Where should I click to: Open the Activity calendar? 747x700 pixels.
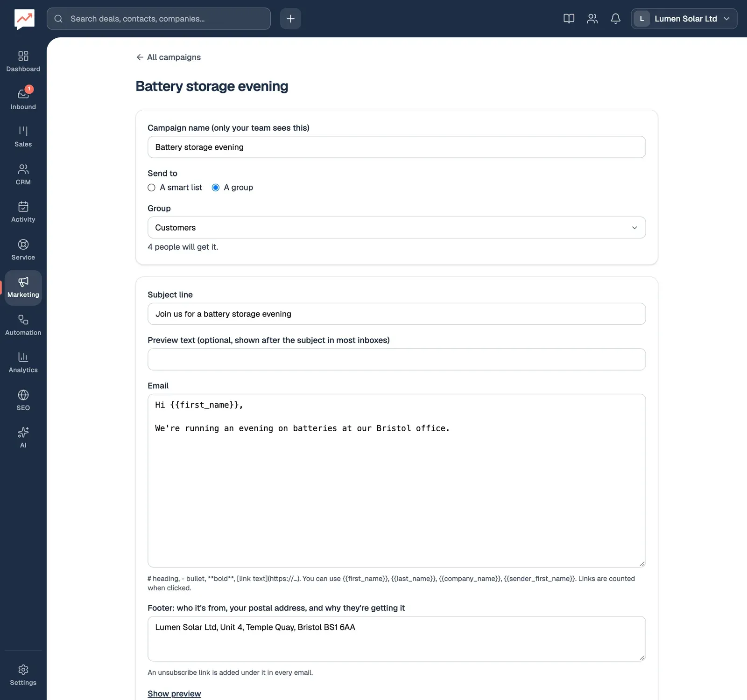pyautogui.click(x=23, y=212)
